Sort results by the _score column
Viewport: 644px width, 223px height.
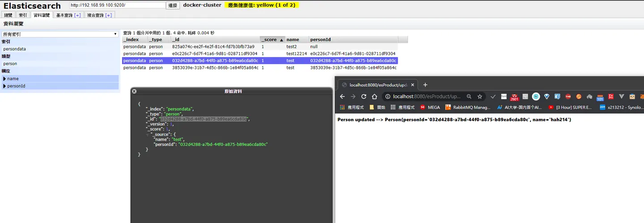(x=272, y=39)
